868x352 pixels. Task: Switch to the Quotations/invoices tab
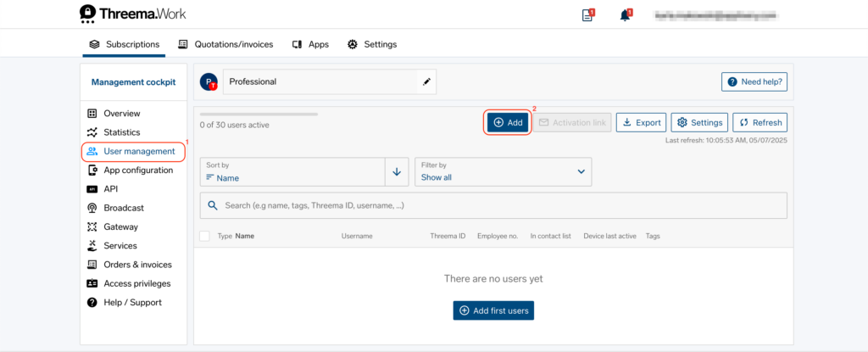tap(225, 44)
